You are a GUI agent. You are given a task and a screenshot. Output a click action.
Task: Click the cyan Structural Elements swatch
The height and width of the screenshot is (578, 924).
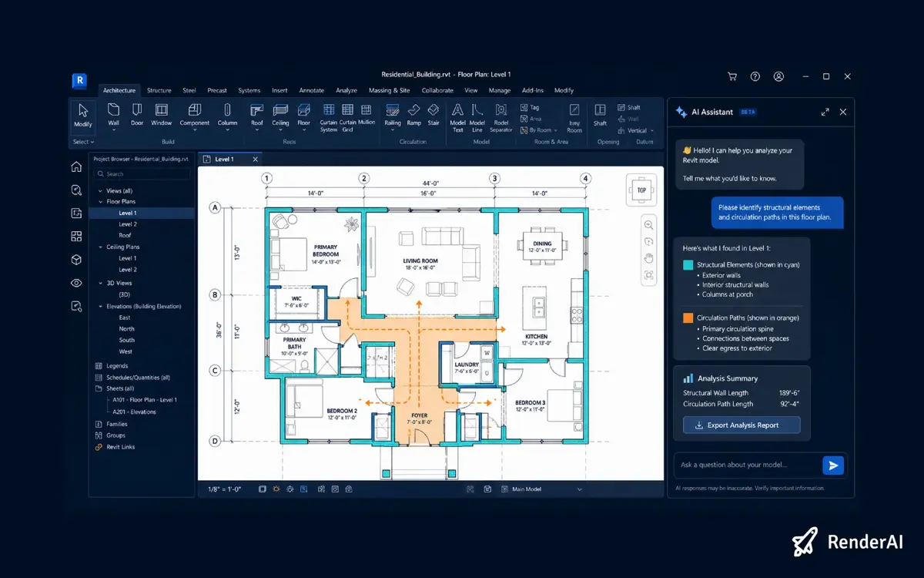click(x=688, y=264)
